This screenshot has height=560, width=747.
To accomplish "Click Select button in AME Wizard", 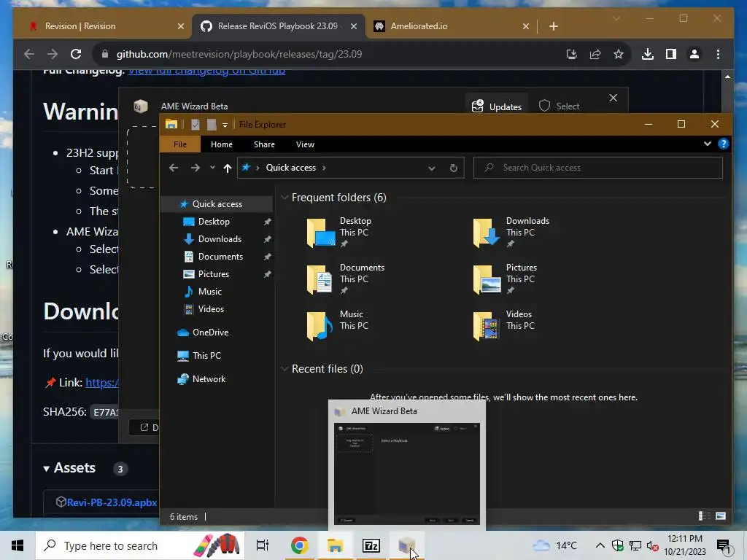I will pos(559,106).
